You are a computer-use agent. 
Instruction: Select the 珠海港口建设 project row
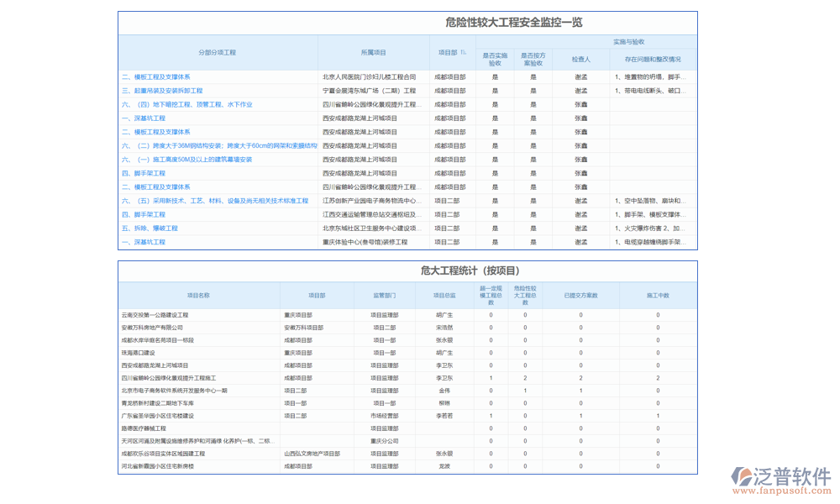point(138,353)
